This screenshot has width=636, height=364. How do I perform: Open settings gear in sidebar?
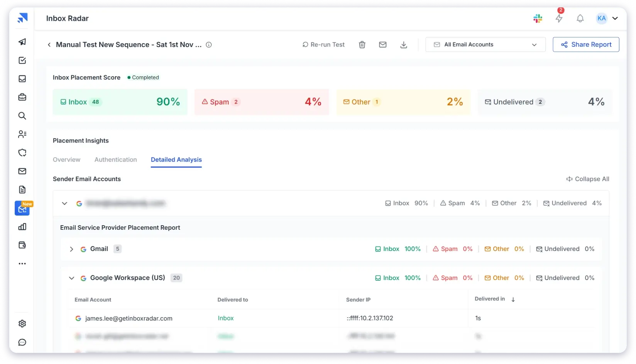click(22, 324)
